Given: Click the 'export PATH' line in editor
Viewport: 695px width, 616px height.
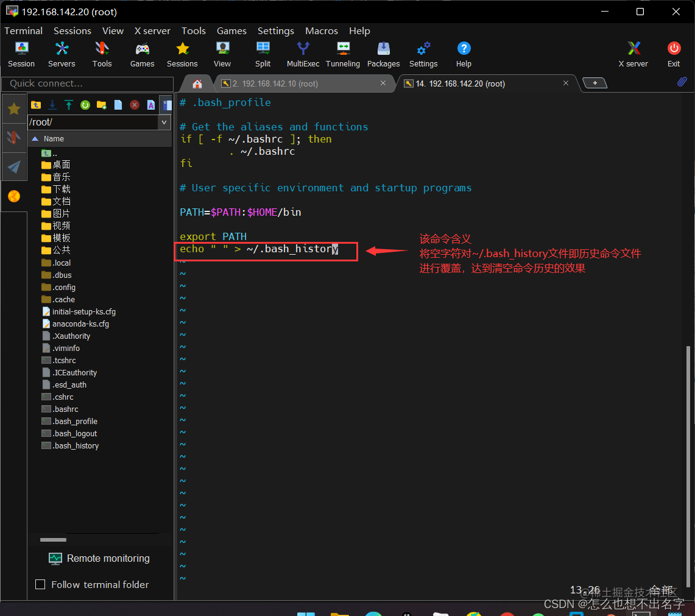Looking at the screenshot, I should point(213,236).
